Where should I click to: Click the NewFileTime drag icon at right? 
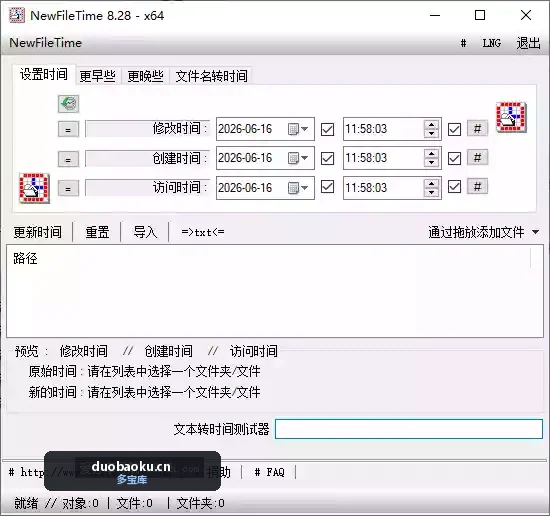(x=511, y=117)
